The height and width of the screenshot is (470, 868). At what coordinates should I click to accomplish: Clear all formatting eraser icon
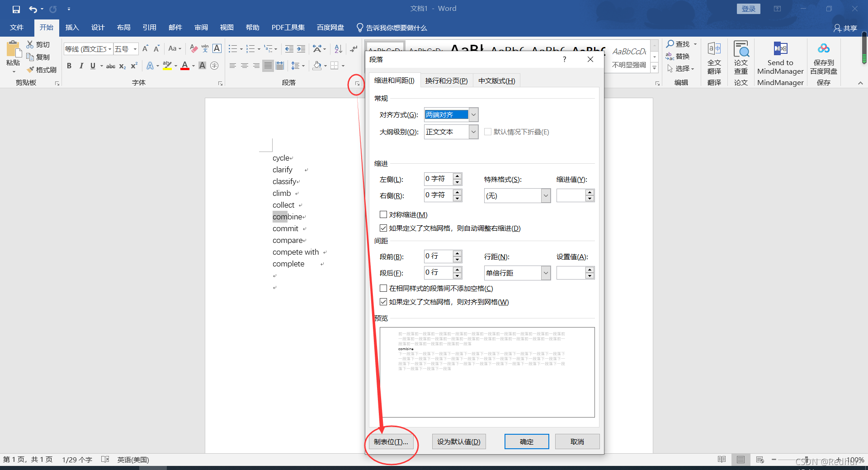pos(194,48)
